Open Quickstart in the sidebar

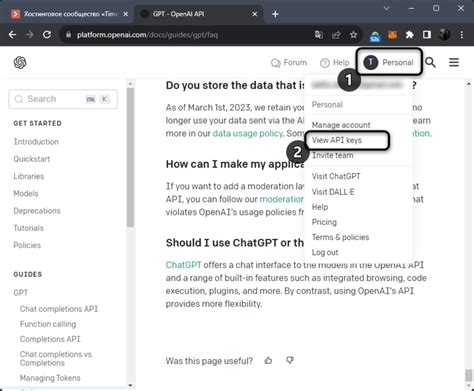pyautogui.click(x=32, y=159)
